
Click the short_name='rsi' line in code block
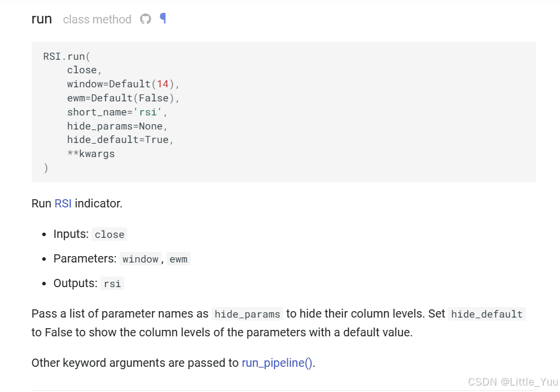(117, 112)
